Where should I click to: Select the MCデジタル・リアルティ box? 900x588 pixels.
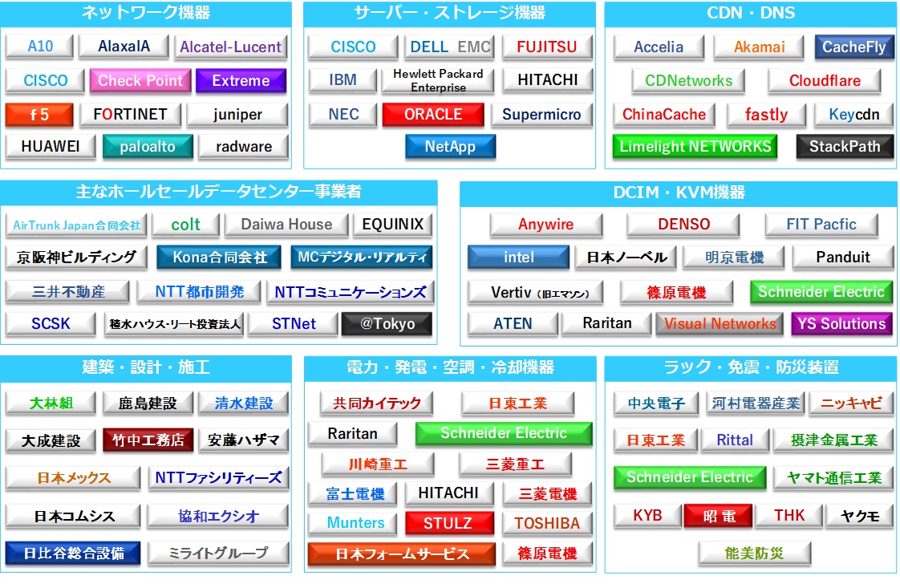coord(362,258)
